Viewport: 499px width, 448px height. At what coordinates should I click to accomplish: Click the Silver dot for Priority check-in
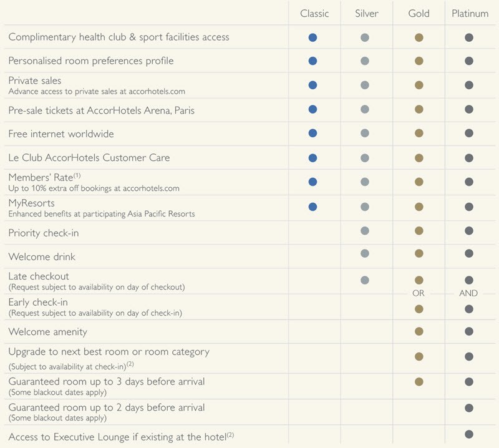tap(365, 230)
